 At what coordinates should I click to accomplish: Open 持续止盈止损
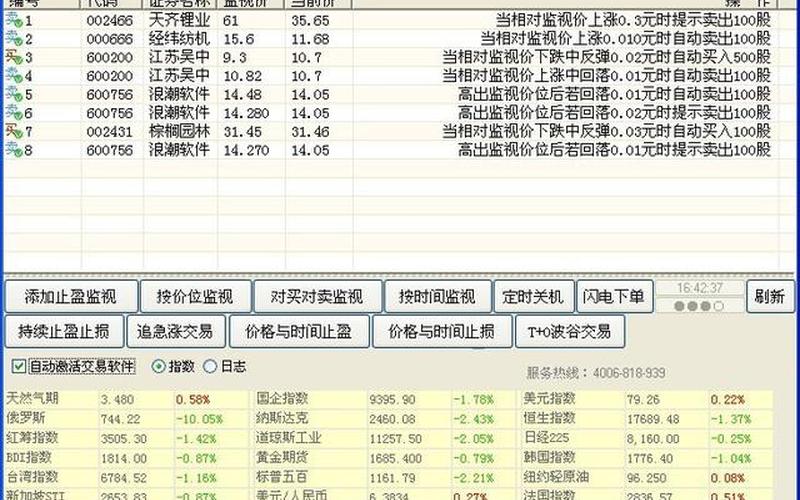point(64,332)
